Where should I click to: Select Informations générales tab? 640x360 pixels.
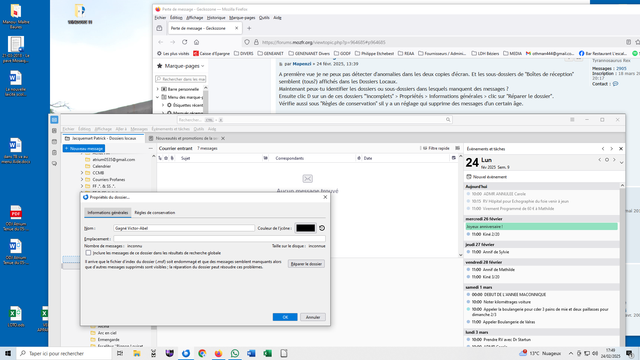[108, 213]
